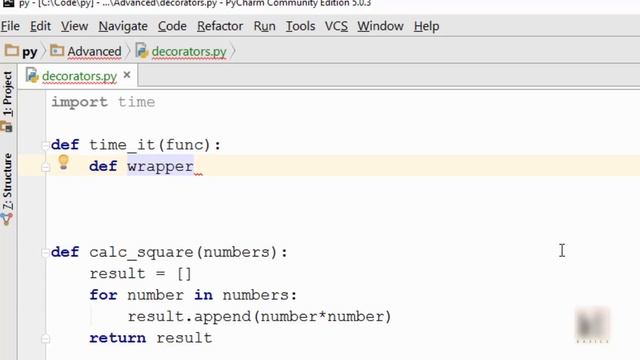Screen dimensions: 640x360
Task: Click the 'func' parameter of time_it
Action: 184,145
